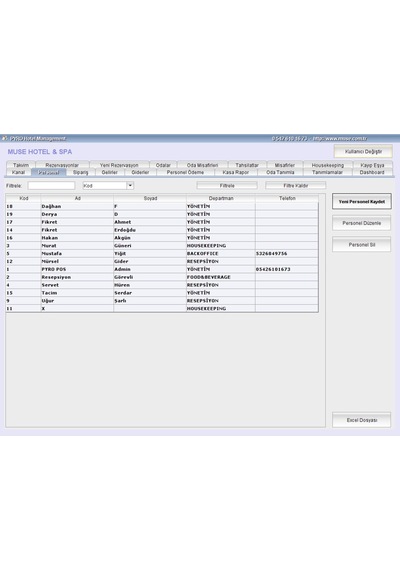Sort by the Soyad column header
Viewport: 400px width, 570px height.
(150, 198)
